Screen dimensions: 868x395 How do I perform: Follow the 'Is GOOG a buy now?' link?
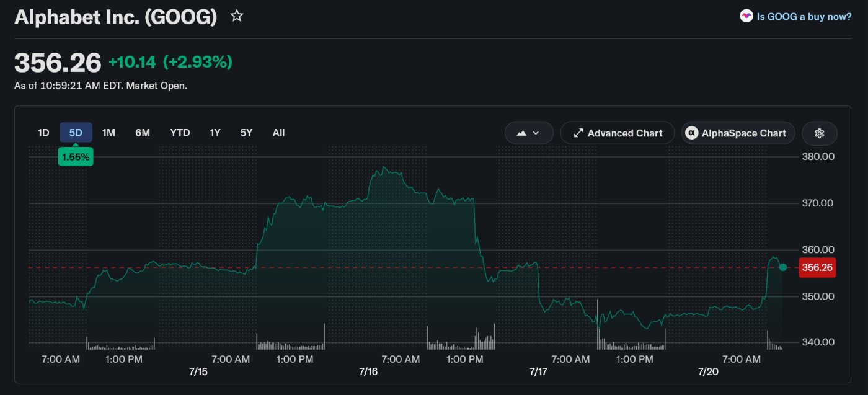click(x=804, y=17)
